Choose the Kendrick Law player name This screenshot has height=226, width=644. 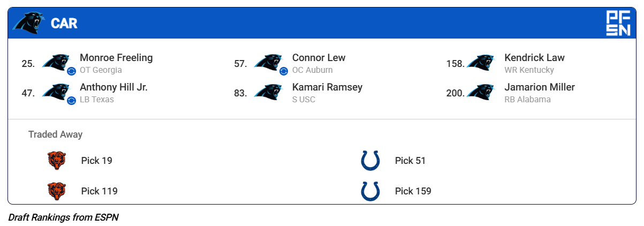(534, 58)
